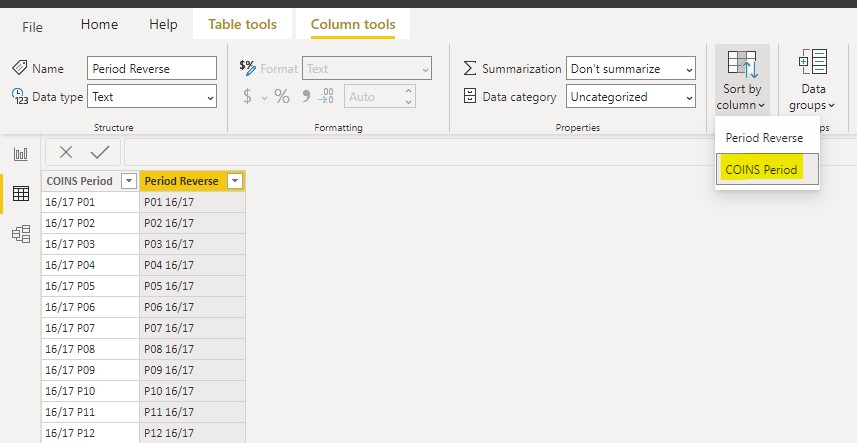Expand the Summarization Don't summarize dropdown
This screenshot has height=443, width=857.
(631, 68)
